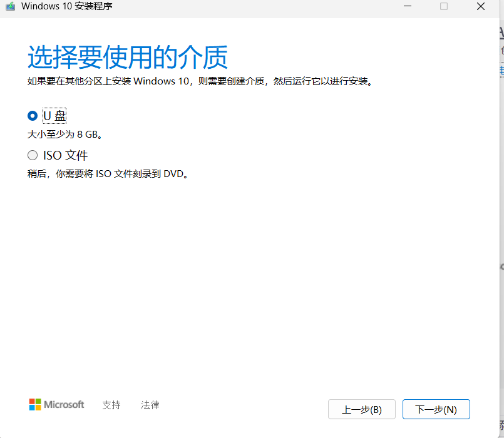Open the 法律 link
The width and height of the screenshot is (504, 438).
click(x=150, y=405)
